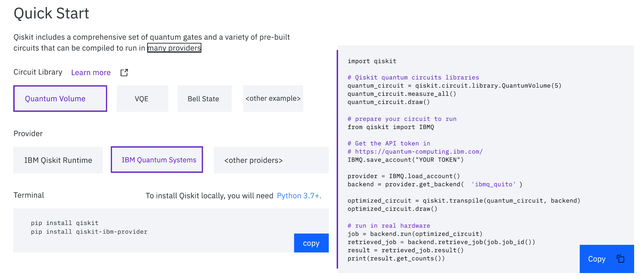This screenshot has height=279, width=644.
Task: Click the quantum-computing.ibm.com URL comment
Action: [415, 152]
